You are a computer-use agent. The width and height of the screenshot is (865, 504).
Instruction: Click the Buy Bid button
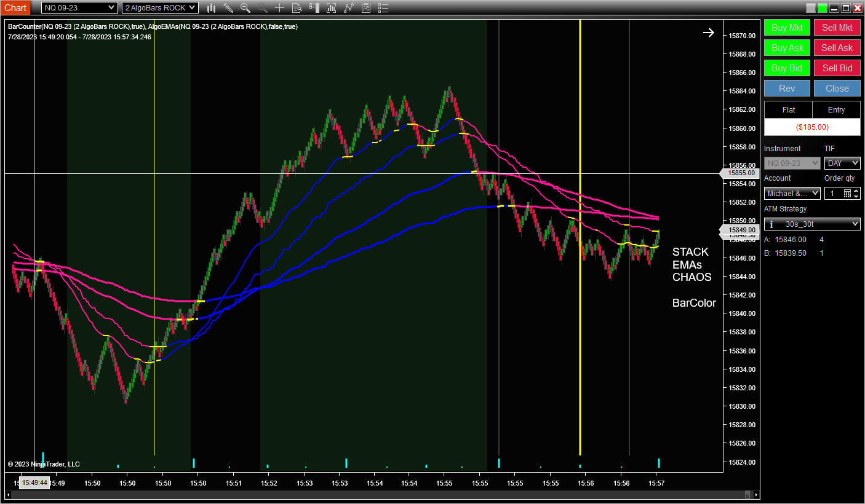(x=787, y=68)
